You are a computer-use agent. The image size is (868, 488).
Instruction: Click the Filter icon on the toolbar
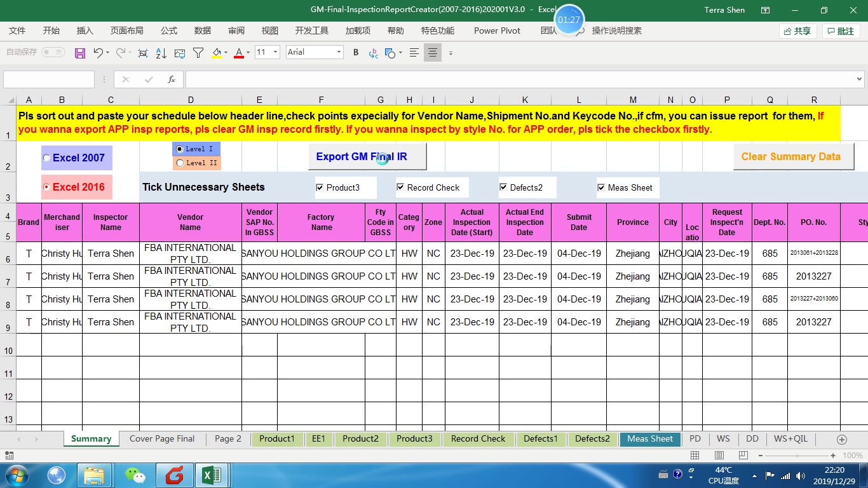(x=198, y=52)
